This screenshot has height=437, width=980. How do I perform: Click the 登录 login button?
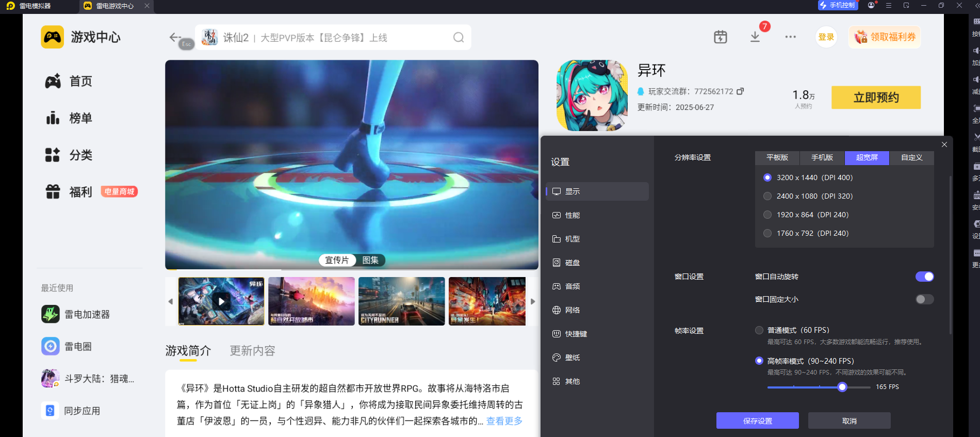click(826, 37)
